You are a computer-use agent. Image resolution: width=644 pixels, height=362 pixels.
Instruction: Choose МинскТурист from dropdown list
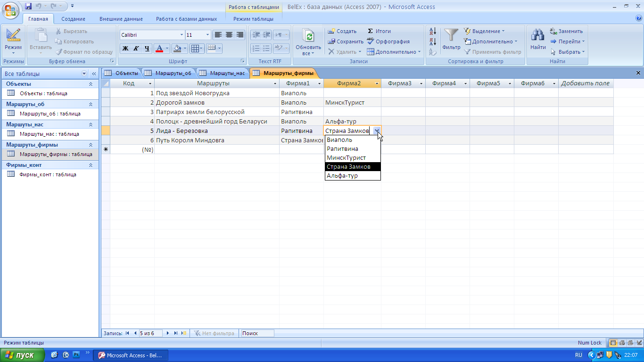[353, 158]
